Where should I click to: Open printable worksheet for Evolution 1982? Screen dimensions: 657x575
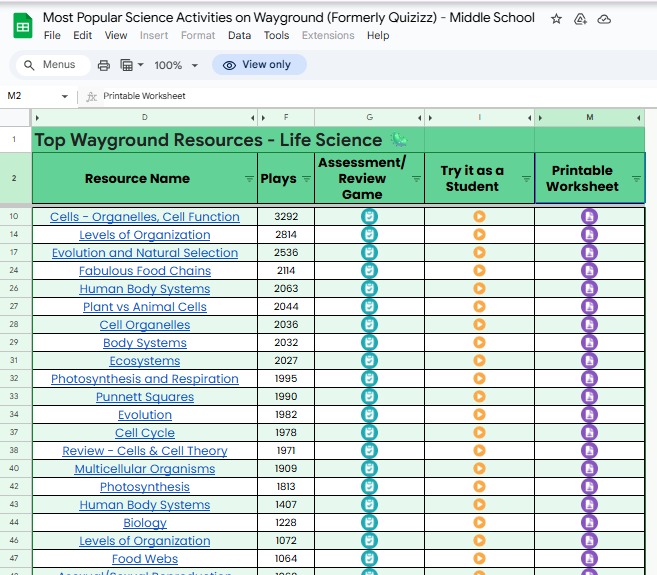(x=589, y=415)
